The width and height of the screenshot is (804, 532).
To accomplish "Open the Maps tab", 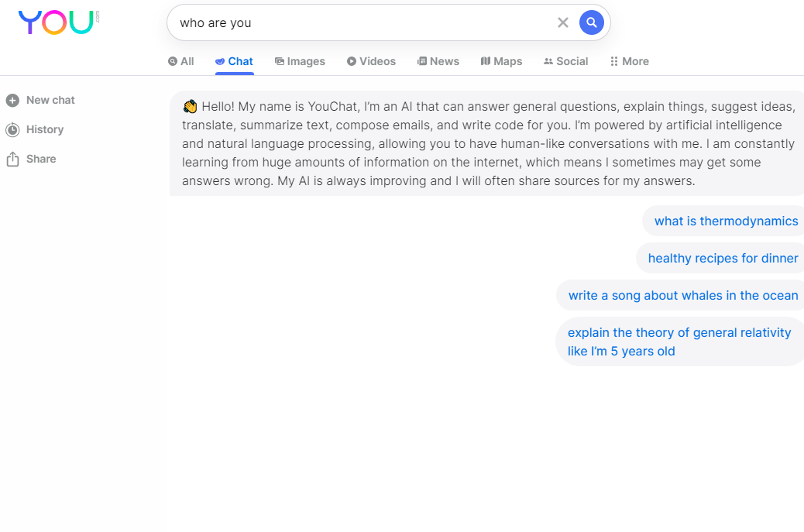I will click(501, 61).
